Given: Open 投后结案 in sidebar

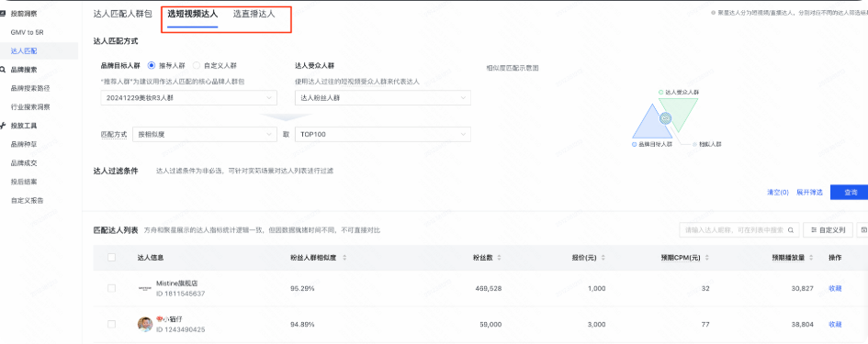Looking at the screenshot, I should pos(24,182).
